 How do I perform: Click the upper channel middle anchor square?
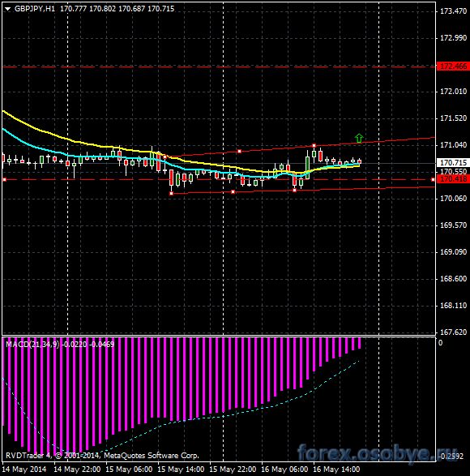tap(239, 151)
